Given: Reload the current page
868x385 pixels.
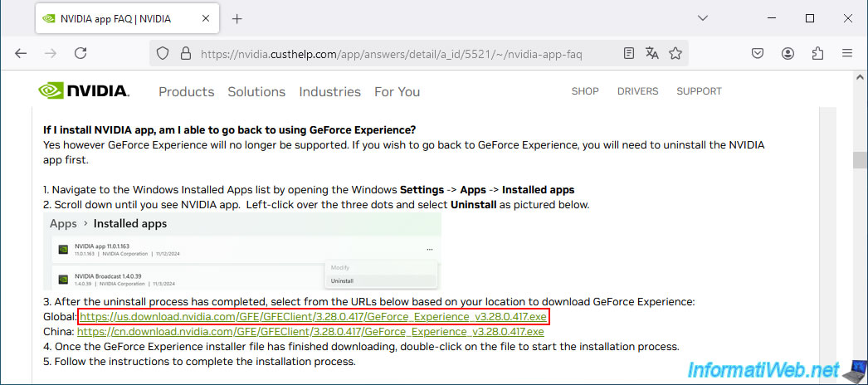Looking at the screenshot, I should point(80,53).
